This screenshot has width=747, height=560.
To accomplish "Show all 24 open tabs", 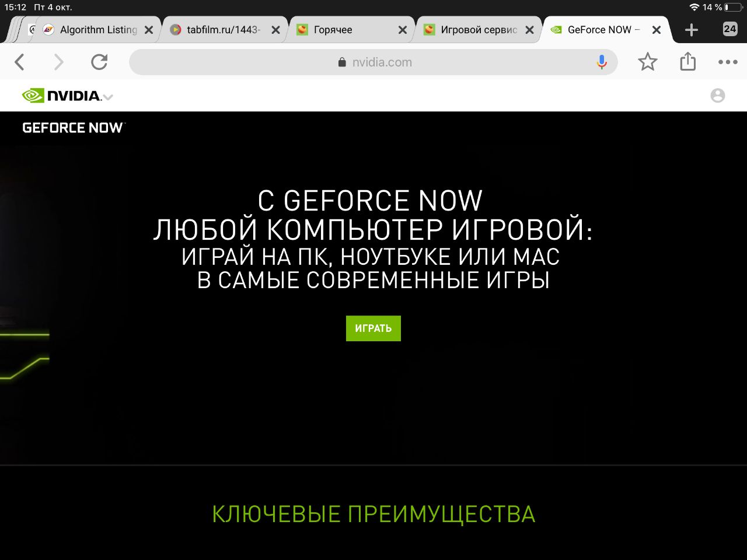I will click(x=730, y=29).
